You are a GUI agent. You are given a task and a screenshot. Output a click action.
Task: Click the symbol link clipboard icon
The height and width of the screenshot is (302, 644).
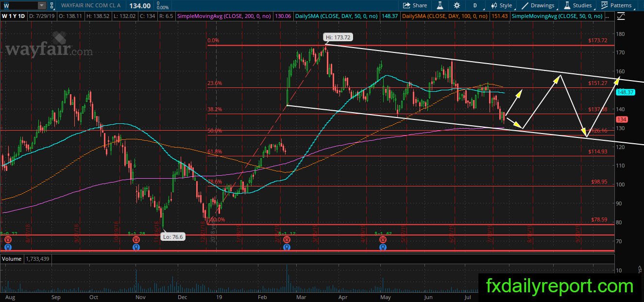(x=53, y=5)
